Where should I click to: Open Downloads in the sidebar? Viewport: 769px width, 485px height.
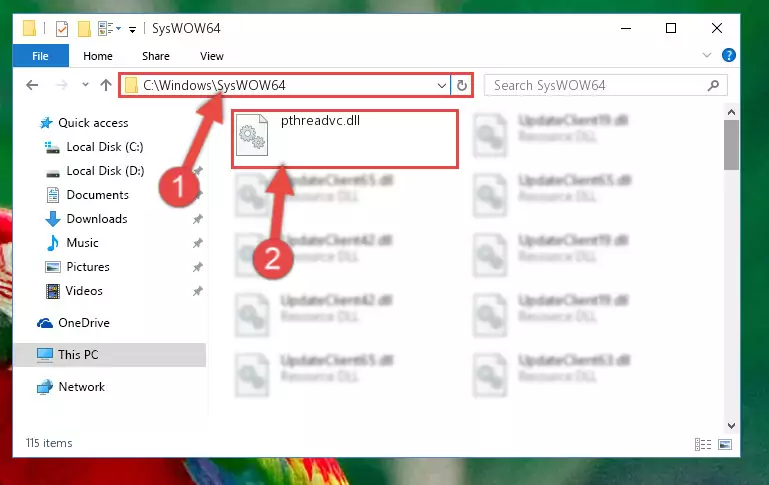[x=97, y=219]
